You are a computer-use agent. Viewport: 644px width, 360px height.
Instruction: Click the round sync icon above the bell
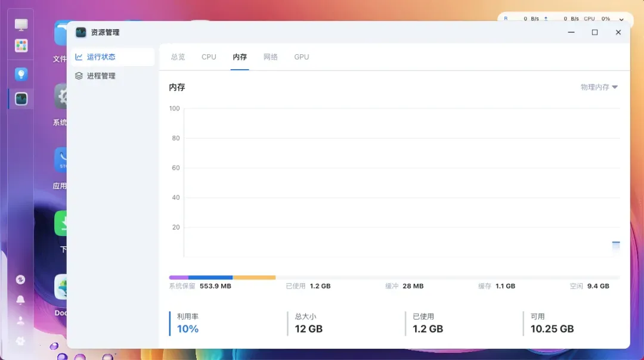[x=21, y=279]
